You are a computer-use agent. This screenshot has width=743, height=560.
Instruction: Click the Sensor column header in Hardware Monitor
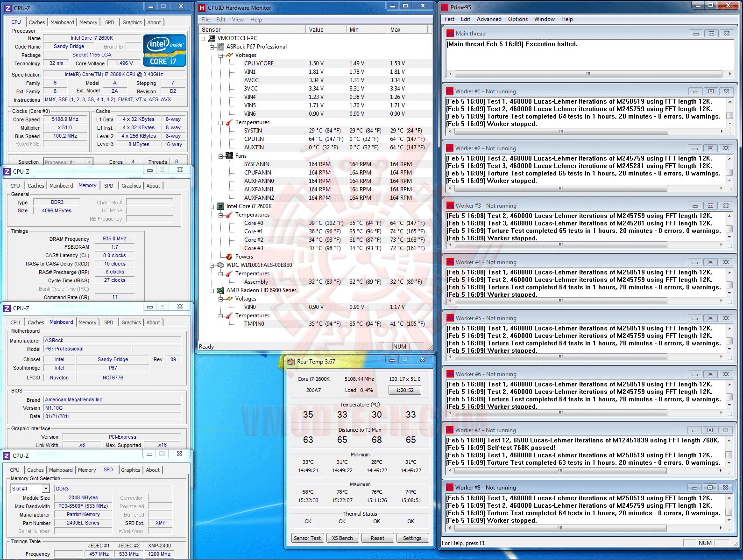252,29
